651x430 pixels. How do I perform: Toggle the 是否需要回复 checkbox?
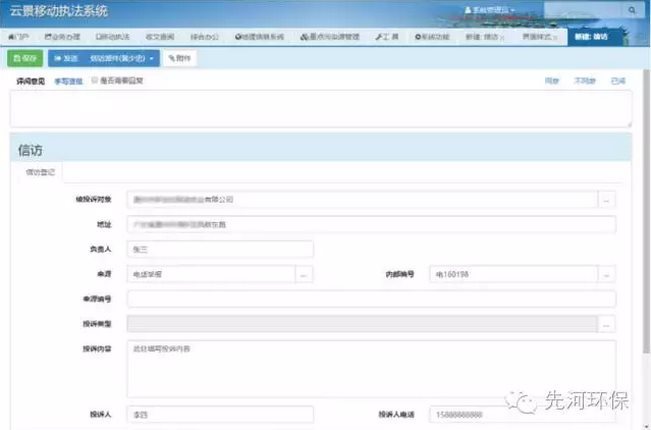[x=94, y=80]
